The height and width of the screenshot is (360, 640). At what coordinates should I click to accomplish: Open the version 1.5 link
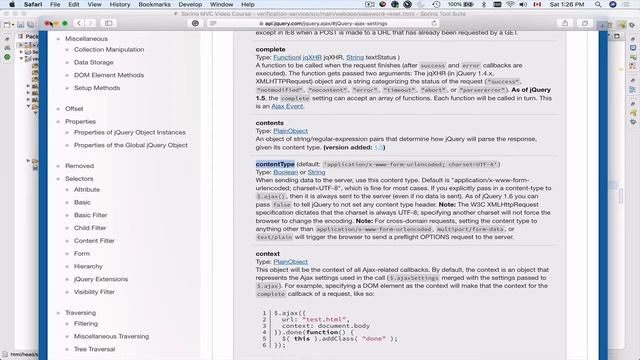378,147
